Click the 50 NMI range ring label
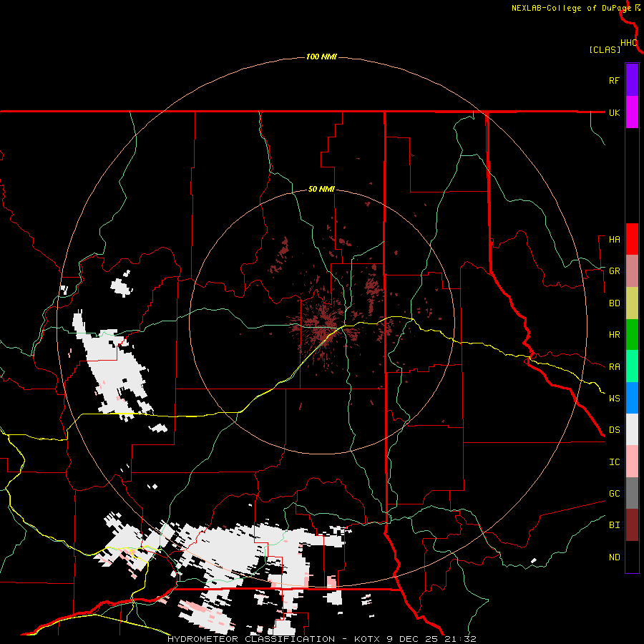Screen dimensions: 644x644 click(x=321, y=190)
